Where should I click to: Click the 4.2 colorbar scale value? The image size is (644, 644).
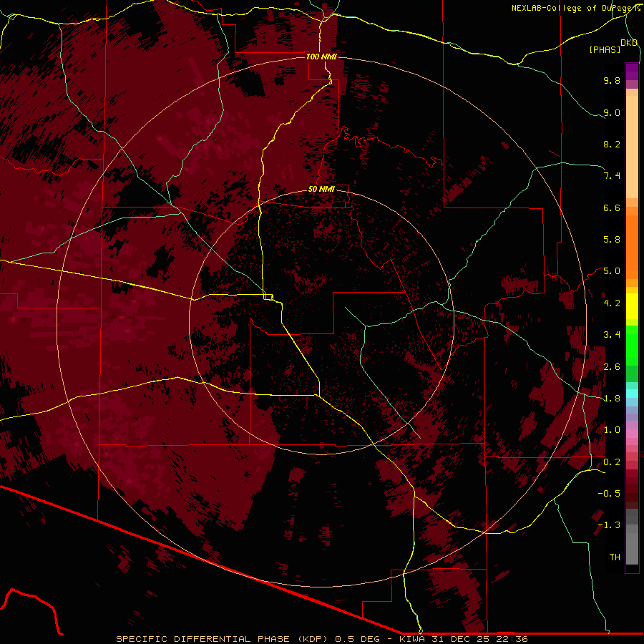[612, 303]
